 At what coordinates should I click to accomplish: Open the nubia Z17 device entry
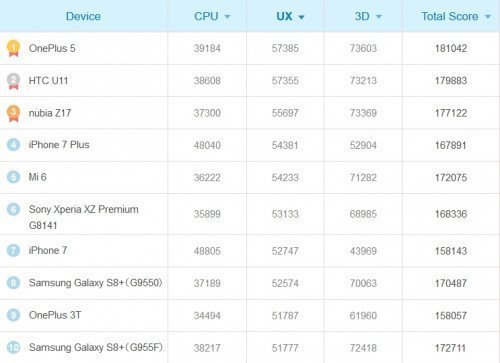point(50,113)
